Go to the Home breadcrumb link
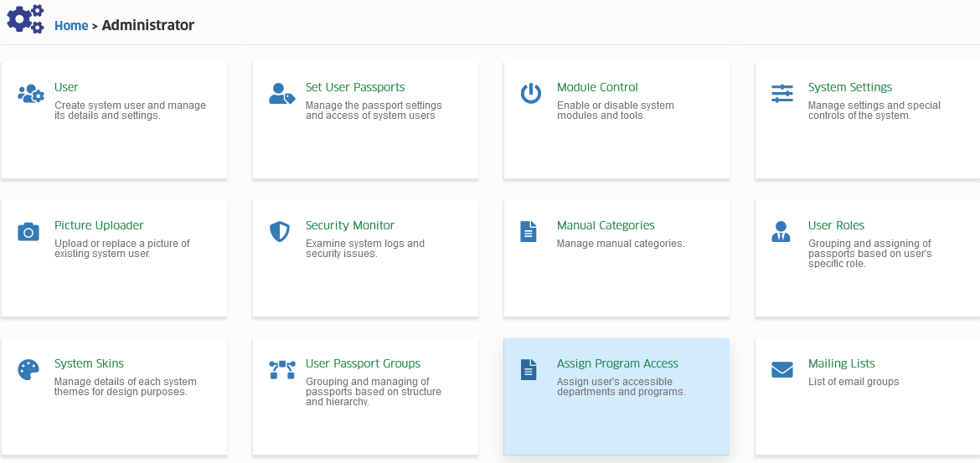The image size is (980, 463). [71, 26]
